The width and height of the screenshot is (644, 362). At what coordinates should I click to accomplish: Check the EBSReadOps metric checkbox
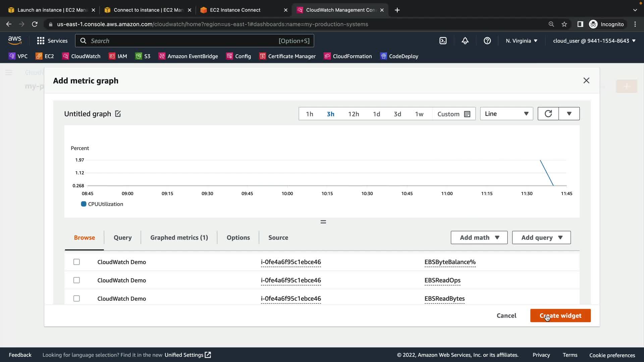[x=76, y=280]
